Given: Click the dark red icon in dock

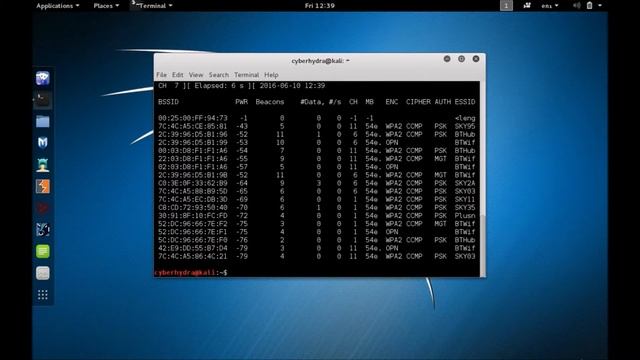Looking at the screenshot, I should tap(43, 208).
